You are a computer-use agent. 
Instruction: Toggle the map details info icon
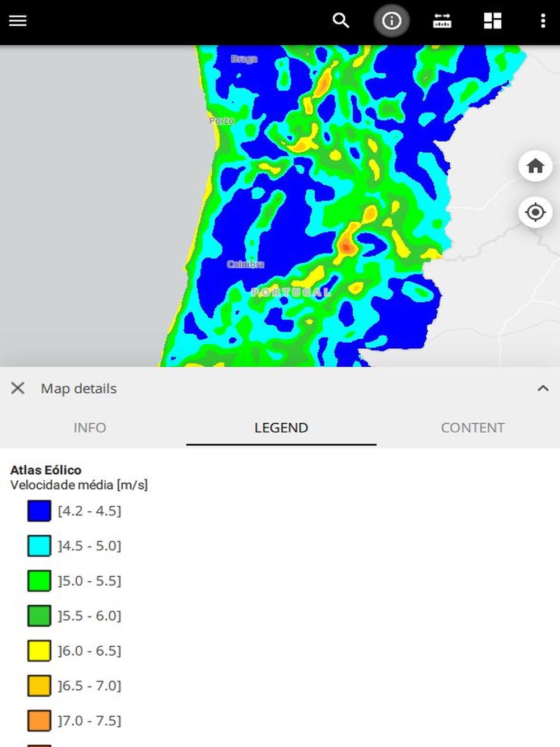point(391,21)
